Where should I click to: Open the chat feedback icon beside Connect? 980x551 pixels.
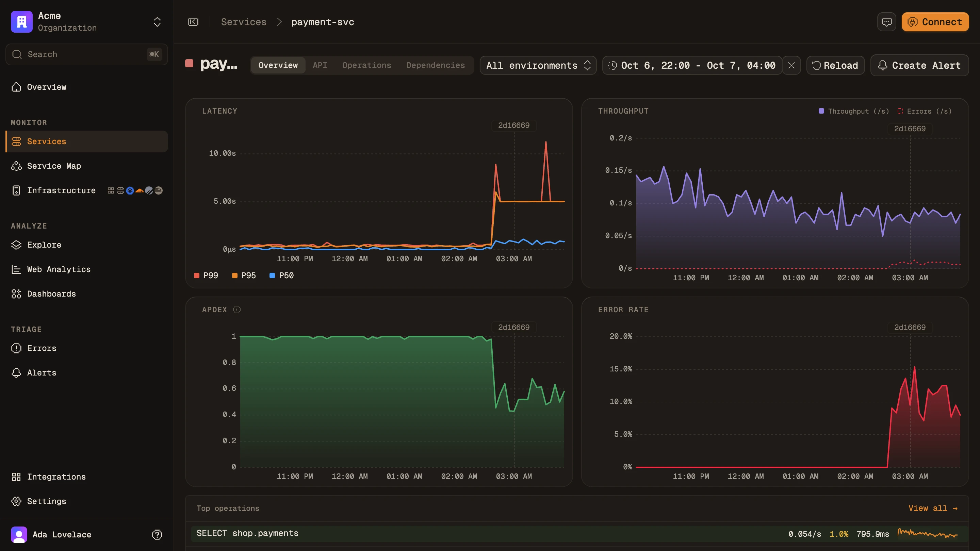(887, 22)
